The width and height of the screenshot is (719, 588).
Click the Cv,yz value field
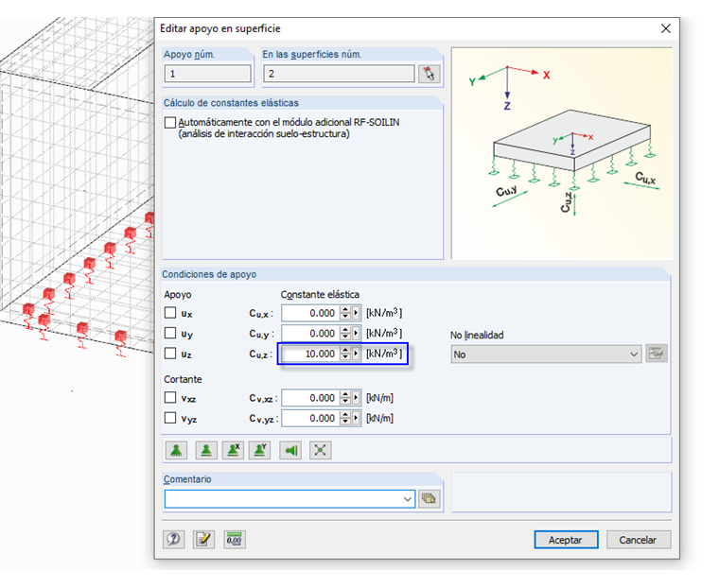311,418
